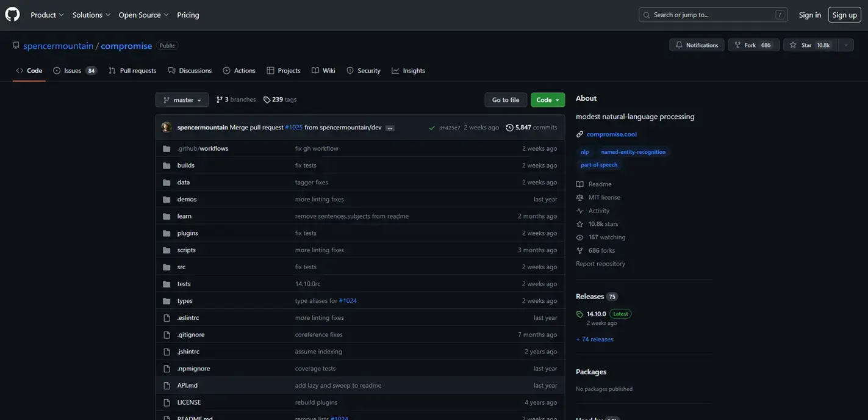Click file icon beside LICENSE
The height and width of the screenshot is (420, 868).
click(167, 403)
